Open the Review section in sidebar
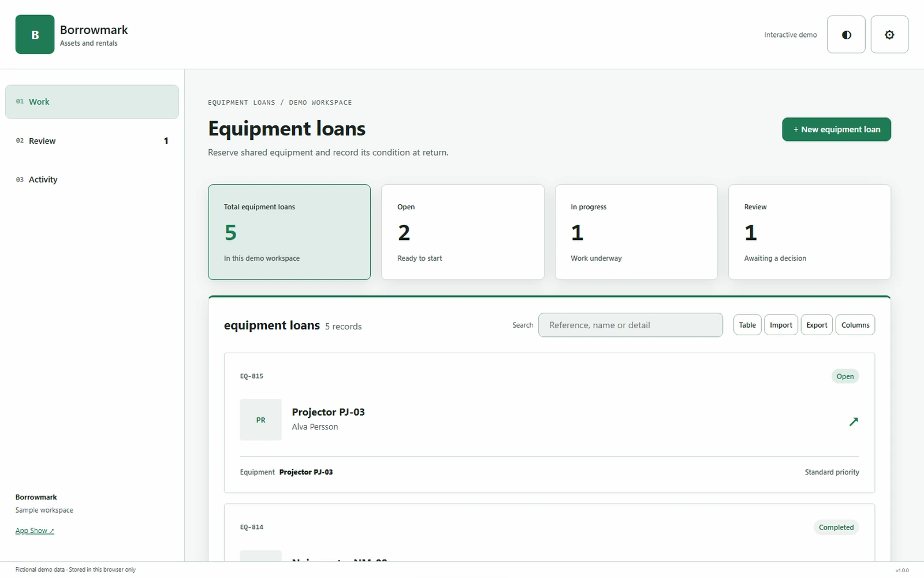Viewport: 924px width, 578px height. [92, 140]
